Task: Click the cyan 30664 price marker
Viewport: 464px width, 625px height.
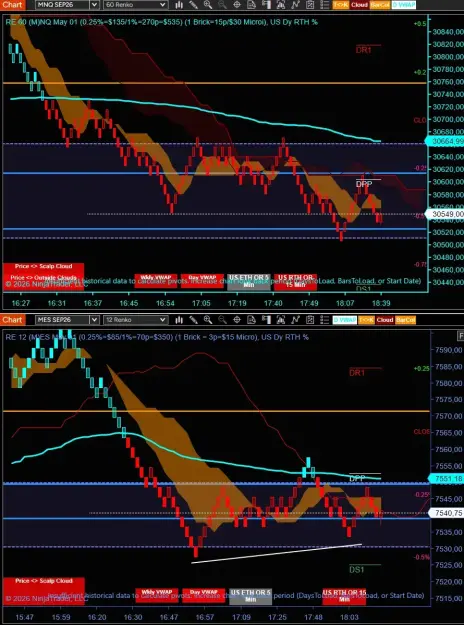Action: [x=444, y=141]
